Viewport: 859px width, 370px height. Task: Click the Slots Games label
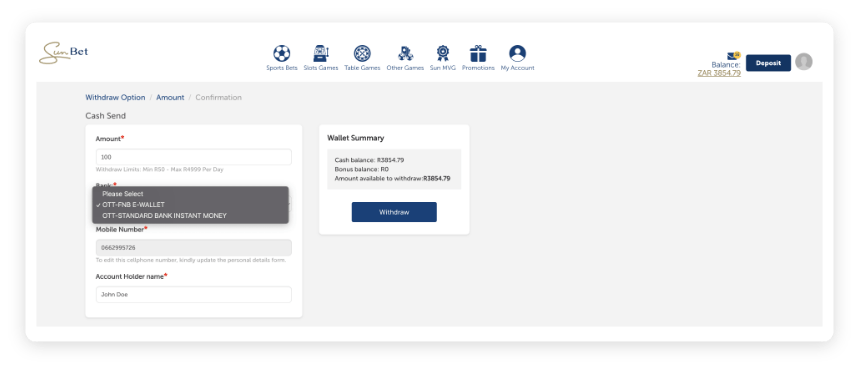coord(321,68)
